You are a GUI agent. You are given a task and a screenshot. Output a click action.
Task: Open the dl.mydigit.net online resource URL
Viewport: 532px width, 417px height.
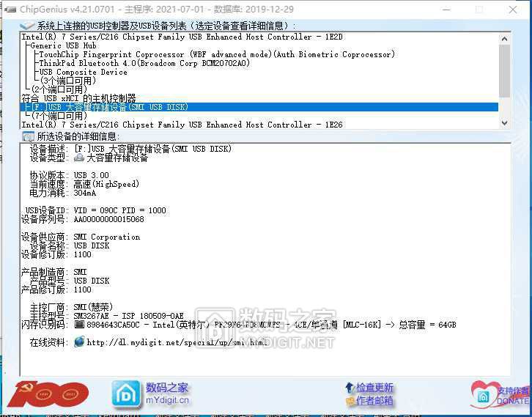tap(177, 342)
